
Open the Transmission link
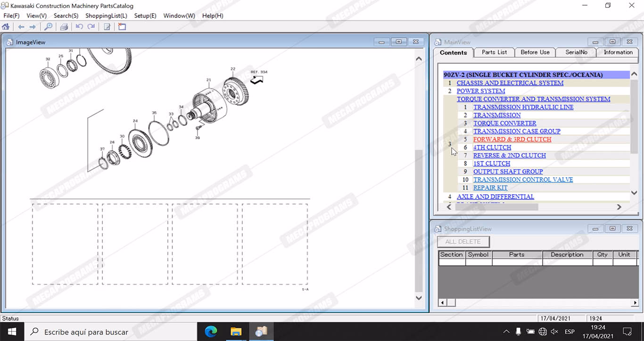(497, 115)
